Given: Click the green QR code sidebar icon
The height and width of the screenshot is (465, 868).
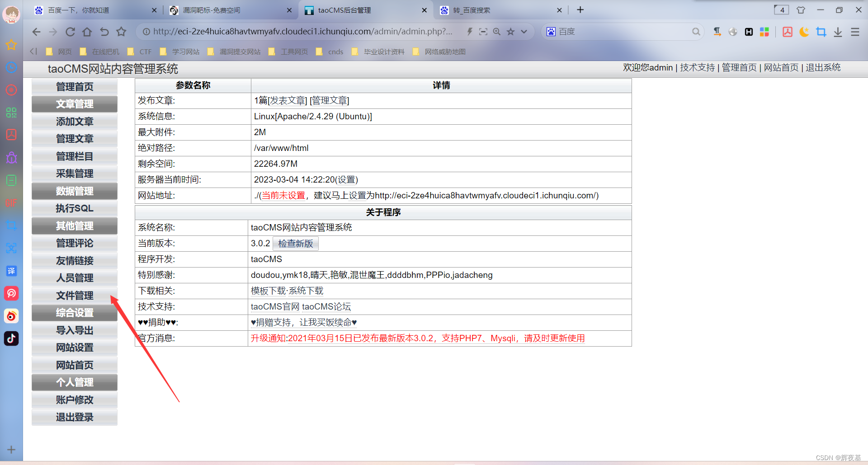Looking at the screenshot, I should pos(11,113).
